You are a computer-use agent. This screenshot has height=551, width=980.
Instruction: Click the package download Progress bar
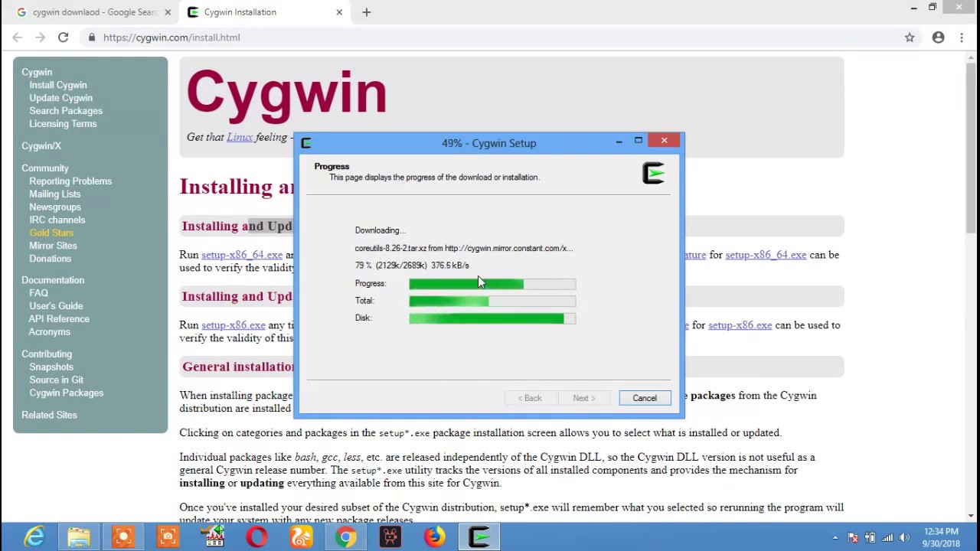click(x=492, y=284)
